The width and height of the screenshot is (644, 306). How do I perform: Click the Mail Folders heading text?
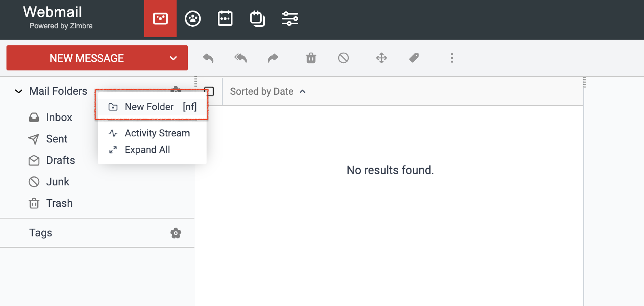pyautogui.click(x=58, y=91)
